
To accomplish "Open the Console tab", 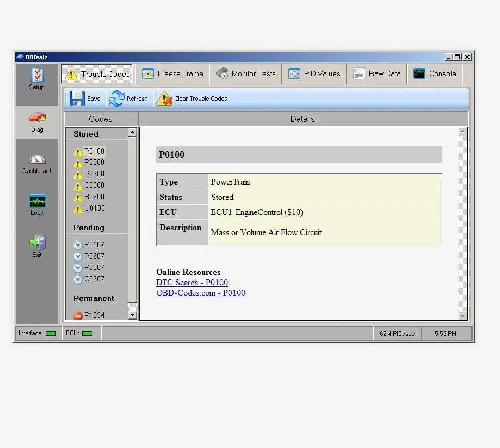I will point(435,73).
